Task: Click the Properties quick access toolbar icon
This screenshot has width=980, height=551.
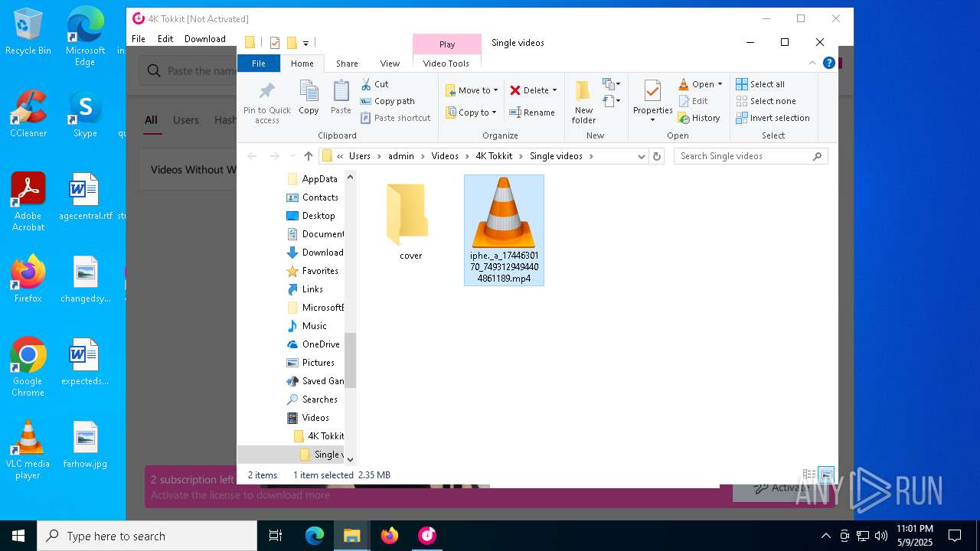Action: tap(275, 43)
